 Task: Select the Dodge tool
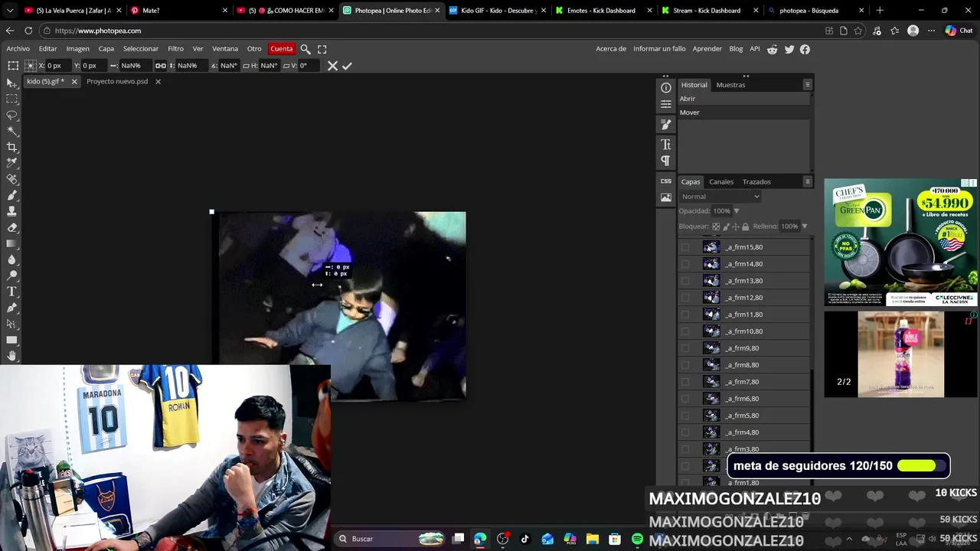tap(11, 275)
